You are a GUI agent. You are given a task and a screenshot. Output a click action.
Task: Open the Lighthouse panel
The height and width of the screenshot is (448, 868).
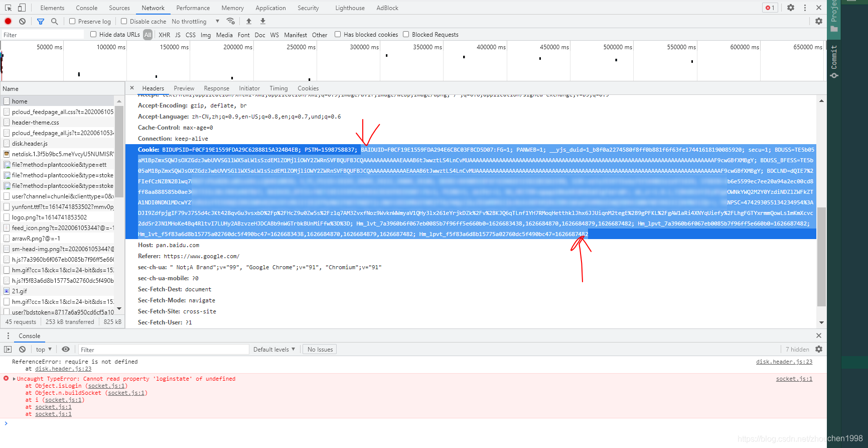click(350, 8)
